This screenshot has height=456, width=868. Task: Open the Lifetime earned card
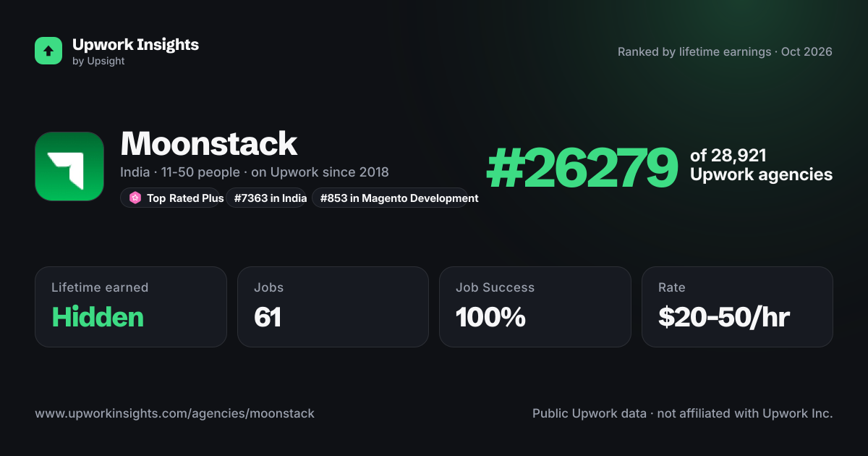click(131, 307)
